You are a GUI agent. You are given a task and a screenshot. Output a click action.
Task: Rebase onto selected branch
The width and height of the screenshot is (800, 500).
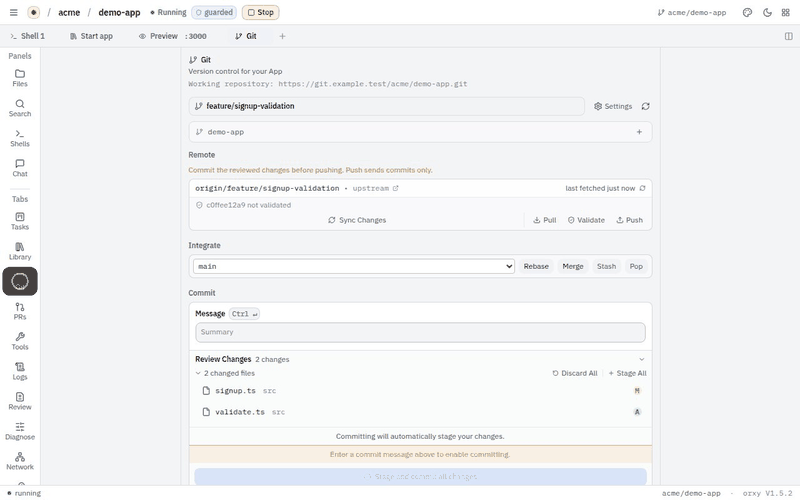[536, 266]
